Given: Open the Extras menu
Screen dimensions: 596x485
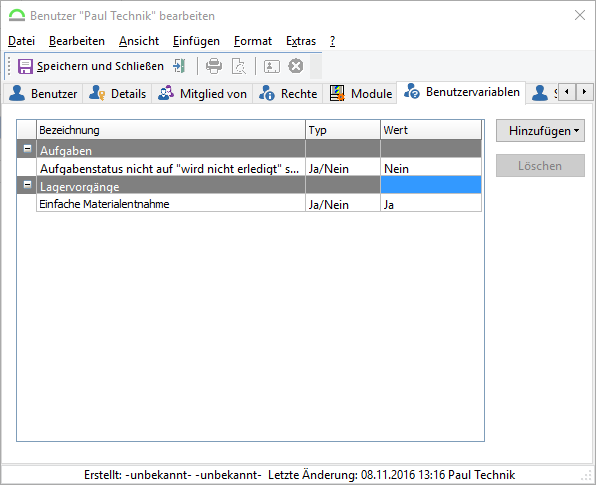Looking at the screenshot, I should 301,41.
